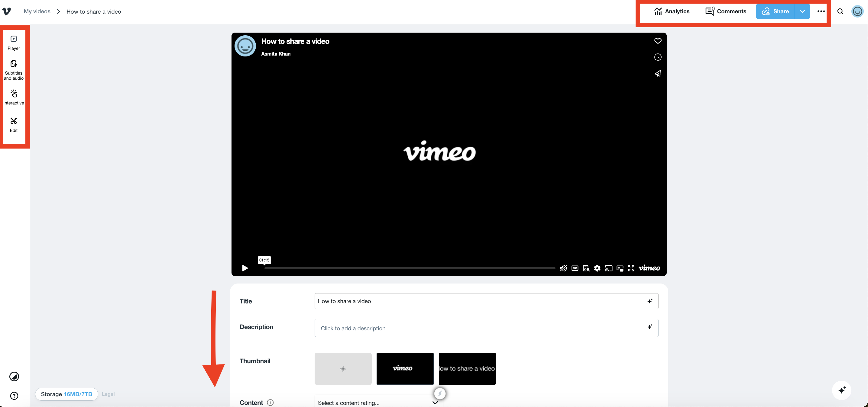Click the Watch Later clock icon

[x=657, y=57]
